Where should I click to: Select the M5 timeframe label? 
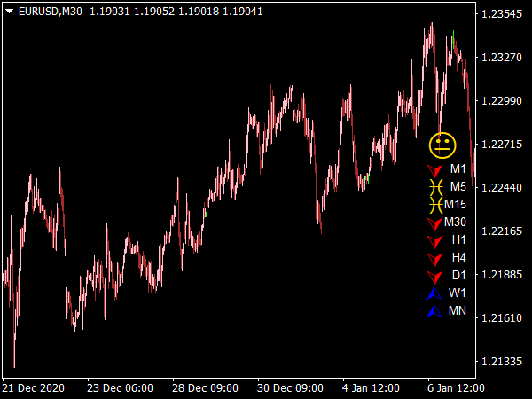tap(458, 186)
